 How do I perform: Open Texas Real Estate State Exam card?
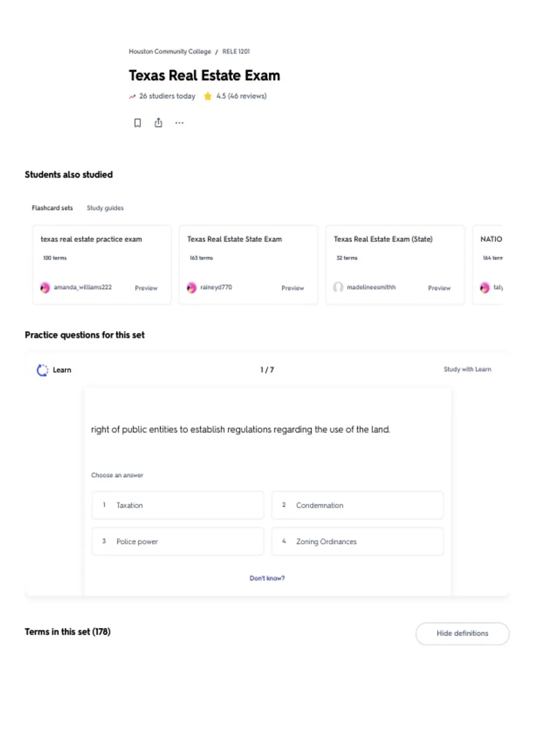coord(248,265)
